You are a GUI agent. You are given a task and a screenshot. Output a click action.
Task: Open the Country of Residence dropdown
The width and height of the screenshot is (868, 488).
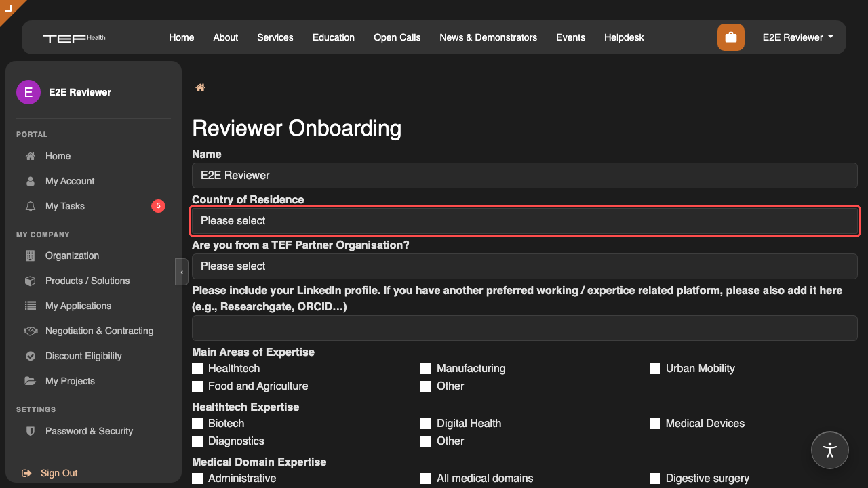(x=525, y=221)
